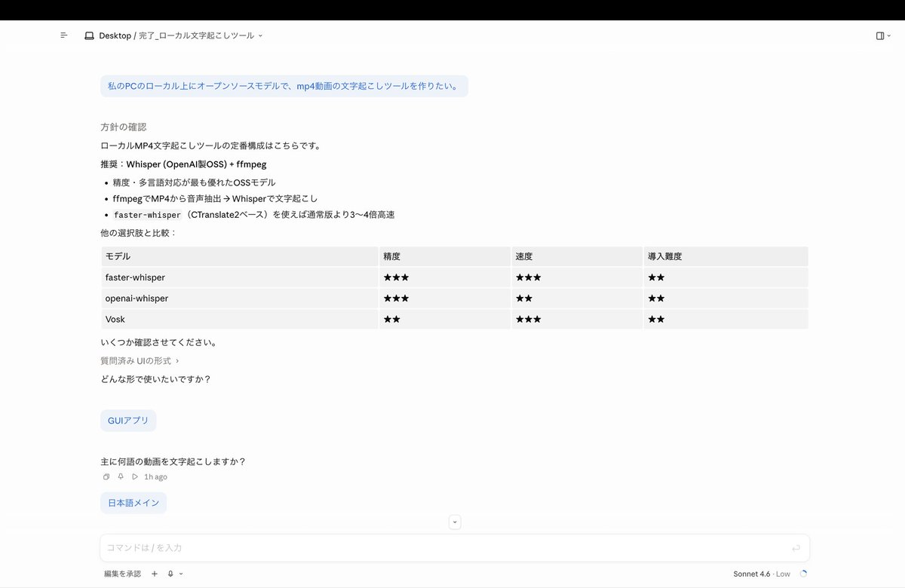Click the play triangle icon near 1h ago
This screenshot has height=588, width=905.
pos(135,476)
